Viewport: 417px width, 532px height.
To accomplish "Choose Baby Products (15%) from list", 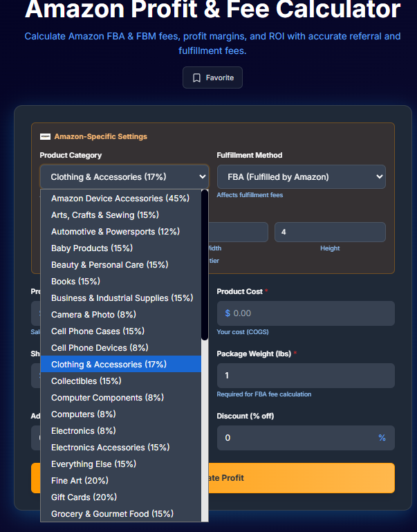I will coord(121,248).
